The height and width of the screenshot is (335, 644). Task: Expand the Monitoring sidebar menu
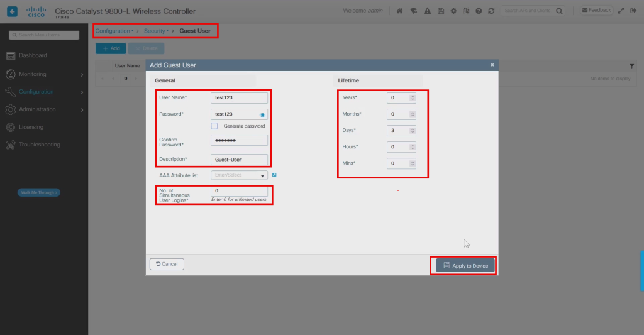point(45,74)
